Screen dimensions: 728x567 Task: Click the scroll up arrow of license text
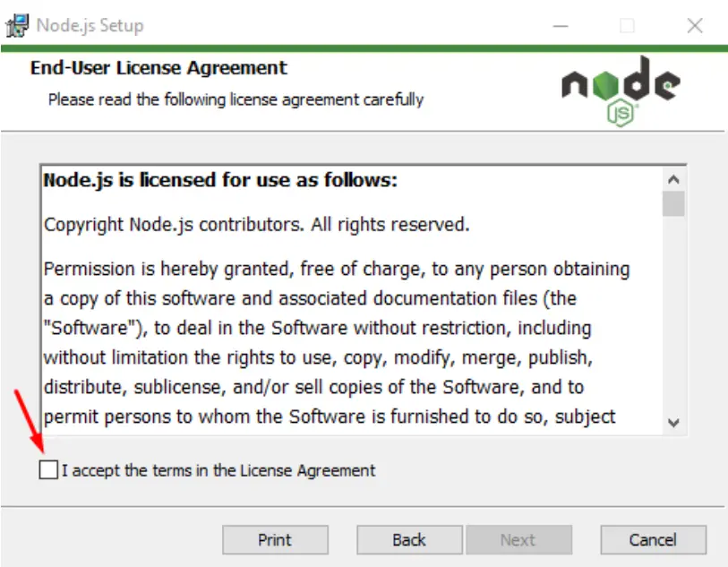tap(673, 179)
